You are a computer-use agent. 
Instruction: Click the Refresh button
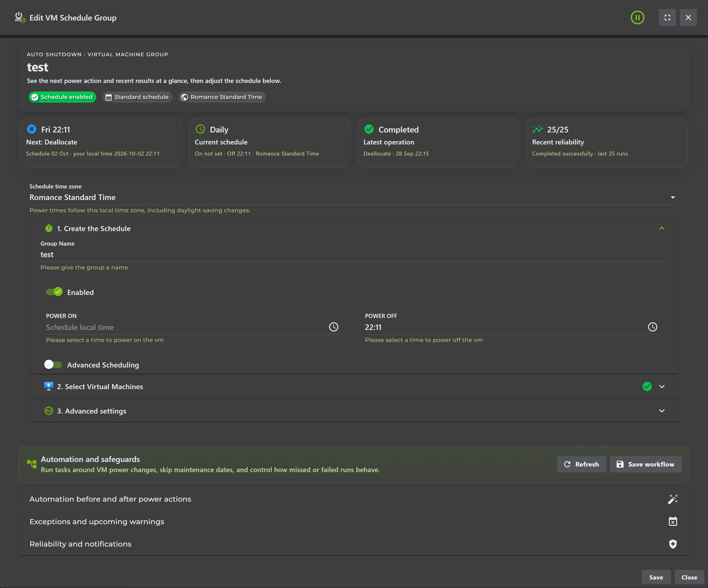tap(581, 464)
